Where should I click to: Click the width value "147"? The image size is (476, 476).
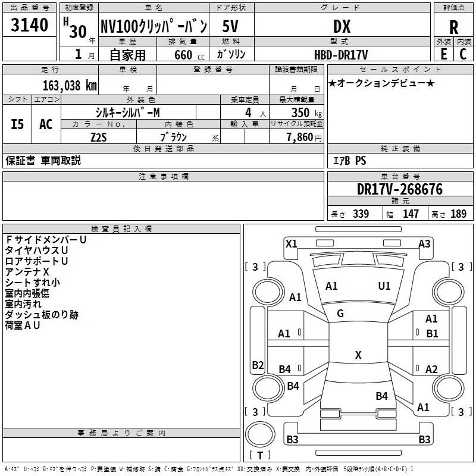point(411,214)
